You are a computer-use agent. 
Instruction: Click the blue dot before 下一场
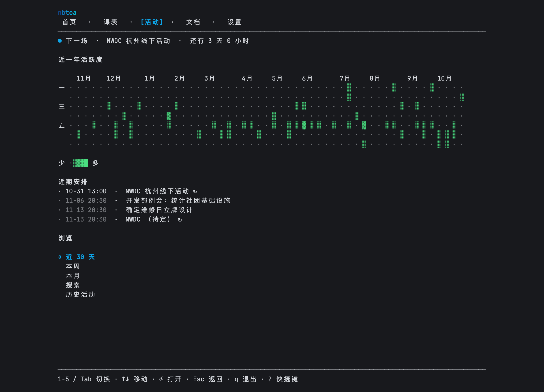60,41
